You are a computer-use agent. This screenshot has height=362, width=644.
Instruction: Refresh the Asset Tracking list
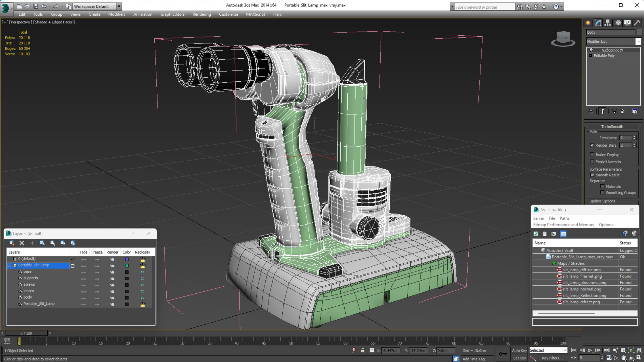pyautogui.click(x=535, y=234)
